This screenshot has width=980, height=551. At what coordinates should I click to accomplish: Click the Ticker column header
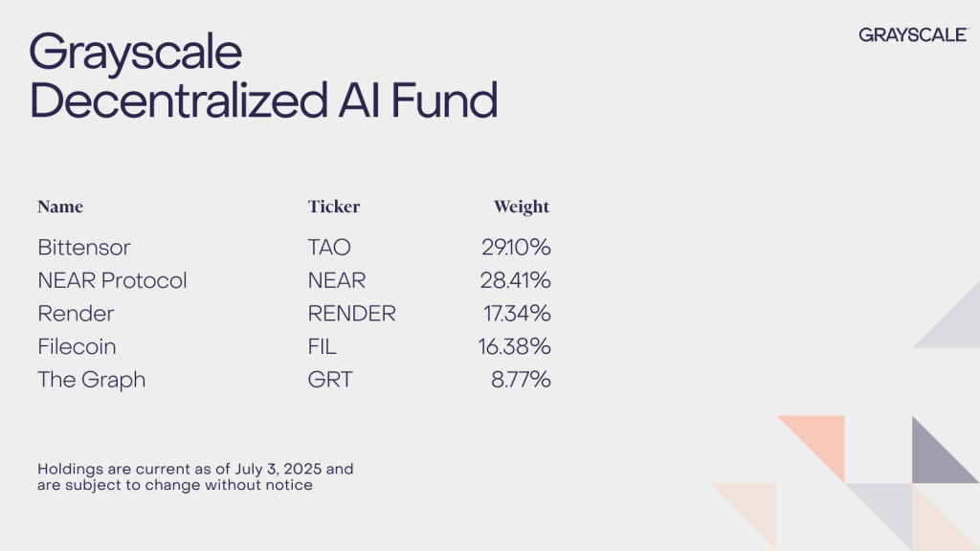(334, 207)
